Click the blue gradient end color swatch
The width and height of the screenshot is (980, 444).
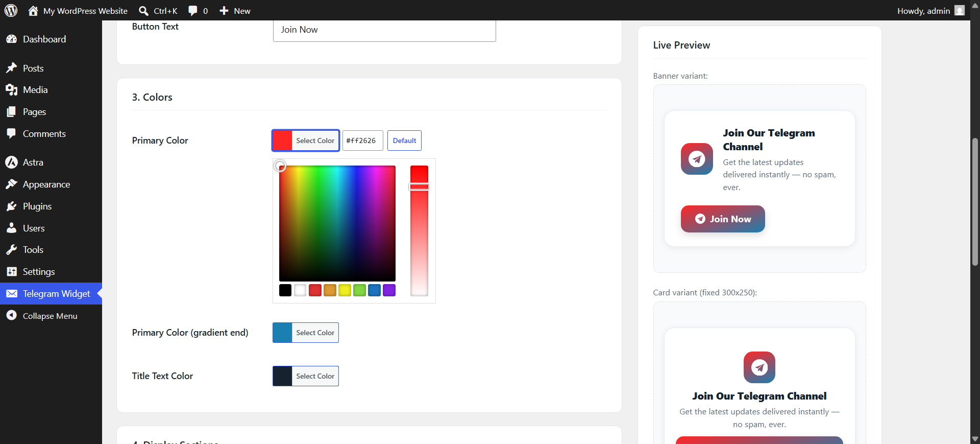[282, 333]
